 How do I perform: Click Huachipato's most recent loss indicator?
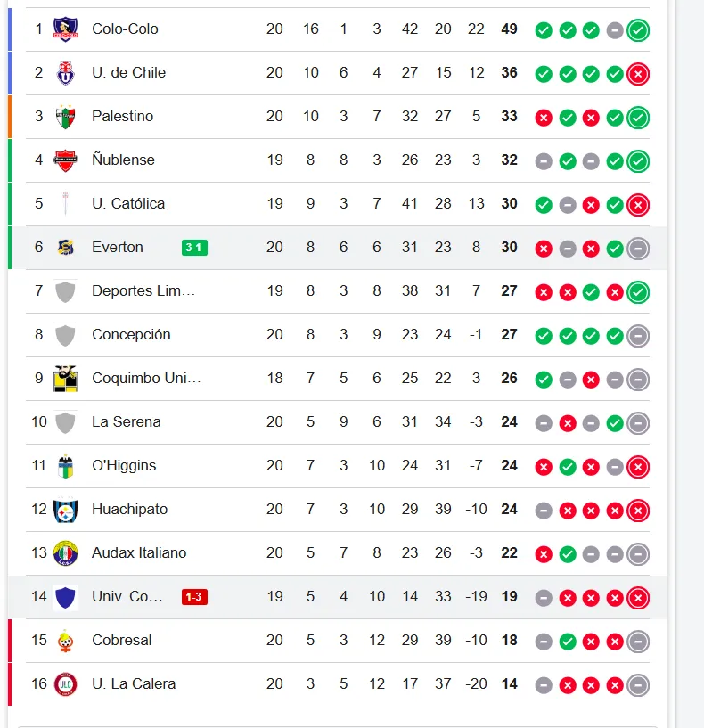tap(638, 511)
